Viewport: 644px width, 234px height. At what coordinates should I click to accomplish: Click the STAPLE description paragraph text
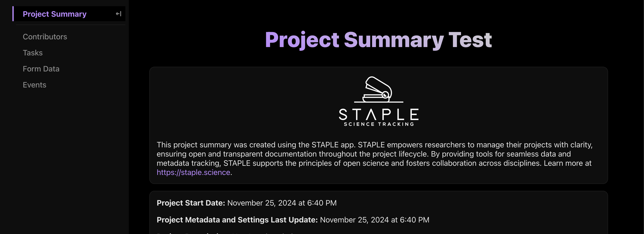(374, 154)
